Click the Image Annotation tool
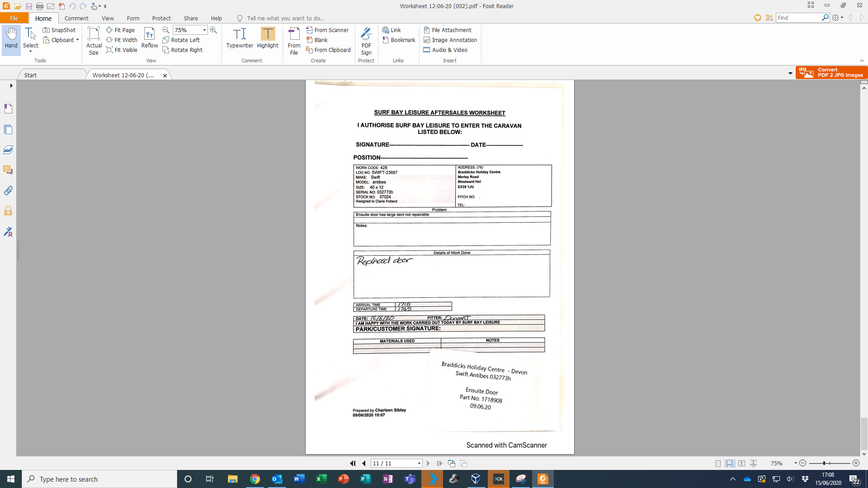 pos(450,40)
